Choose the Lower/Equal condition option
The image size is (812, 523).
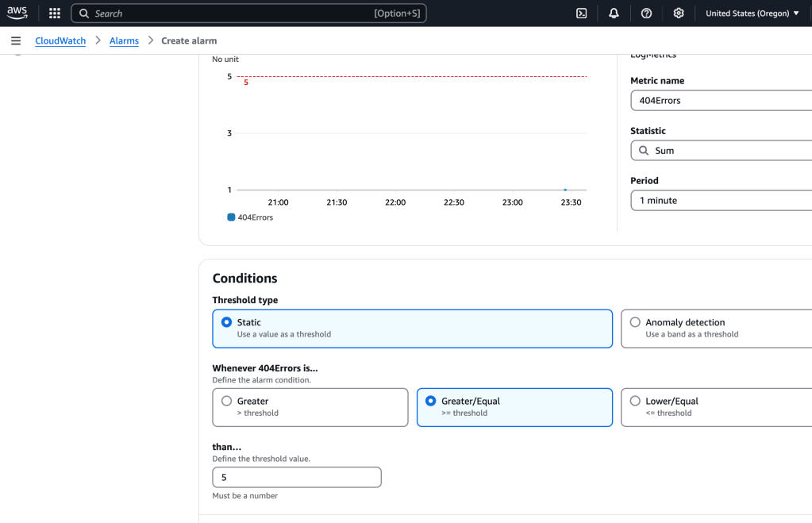click(x=635, y=401)
